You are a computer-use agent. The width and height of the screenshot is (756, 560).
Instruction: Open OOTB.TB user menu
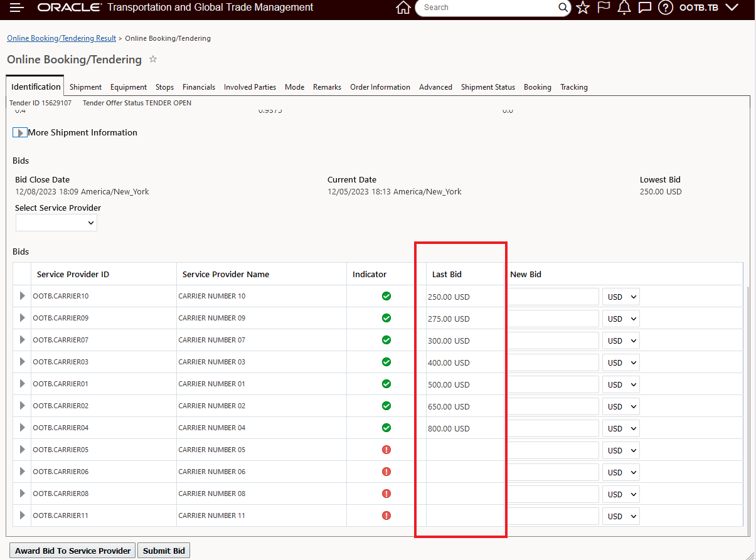click(x=709, y=8)
